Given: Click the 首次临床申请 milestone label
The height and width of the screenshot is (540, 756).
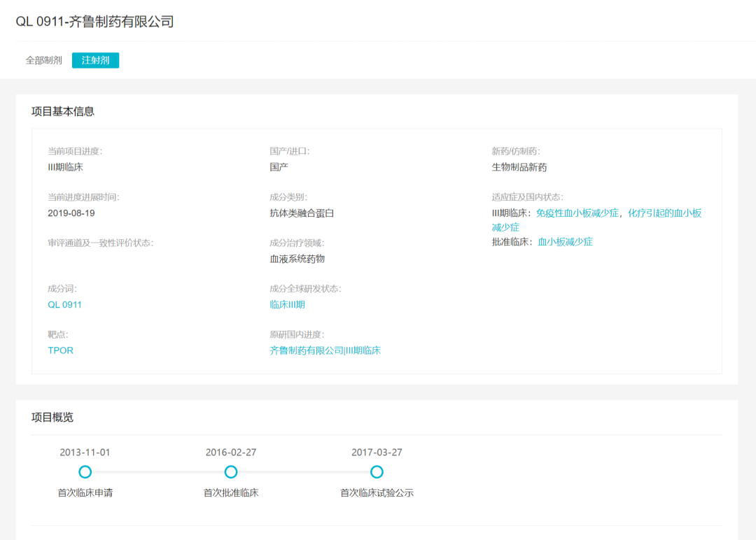Looking at the screenshot, I should click(x=85, y=493).
